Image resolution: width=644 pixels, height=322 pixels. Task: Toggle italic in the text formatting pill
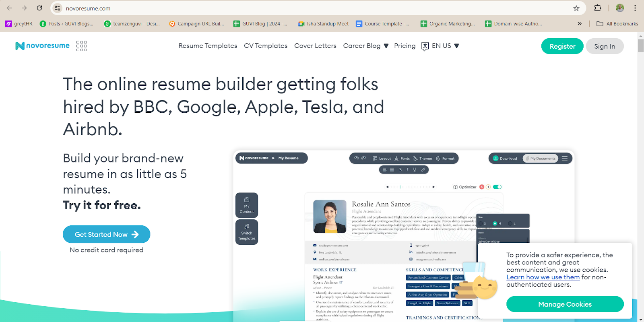407,170
